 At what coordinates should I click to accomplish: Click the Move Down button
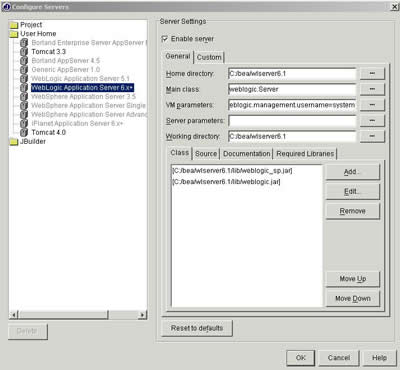click(352, 299)
